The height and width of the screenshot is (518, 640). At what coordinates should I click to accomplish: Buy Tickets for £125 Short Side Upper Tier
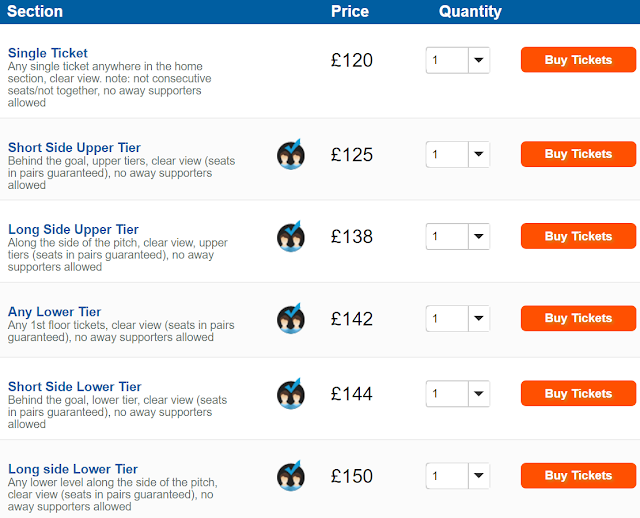coord(578,154)
